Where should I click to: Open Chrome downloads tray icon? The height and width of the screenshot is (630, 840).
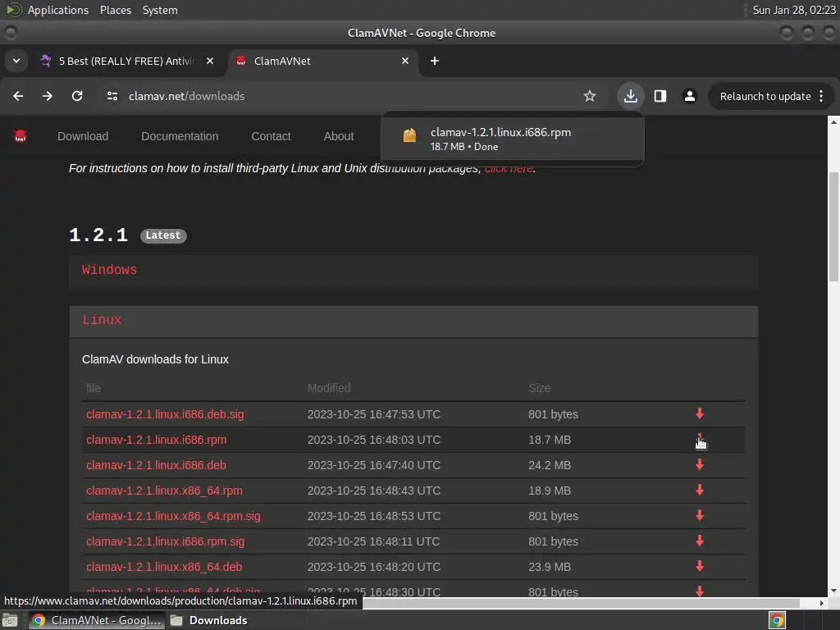pos(631,96)
